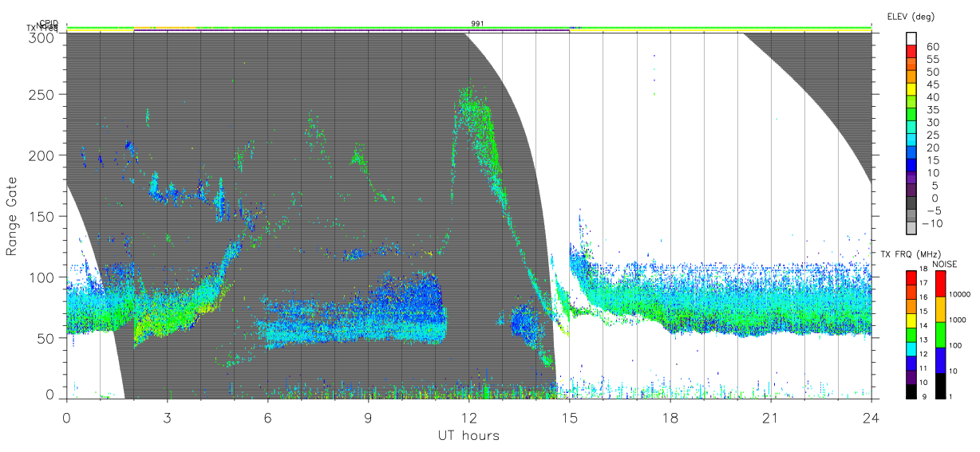Screen dimensions: 980x452
Task: Click the 24 tick on UT hours axis
Action: tap(871, 418)
